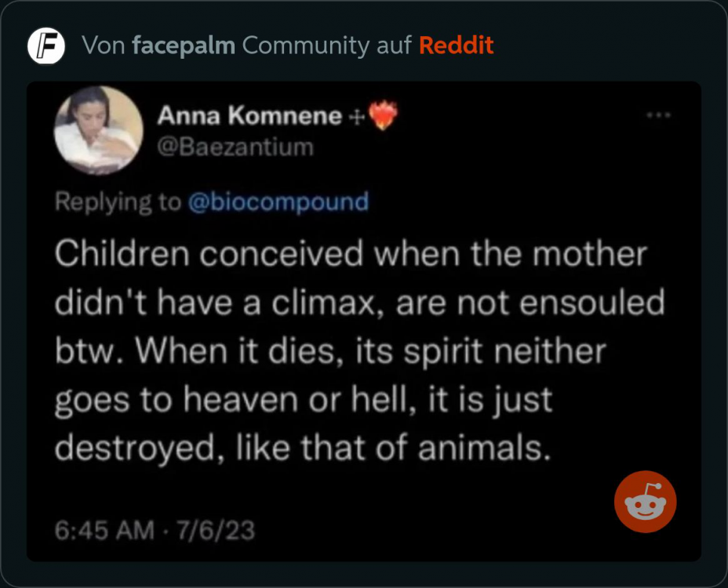The image size is (728, 588).
Task: Click the word "auf" in the header
Action: point(393,45)
